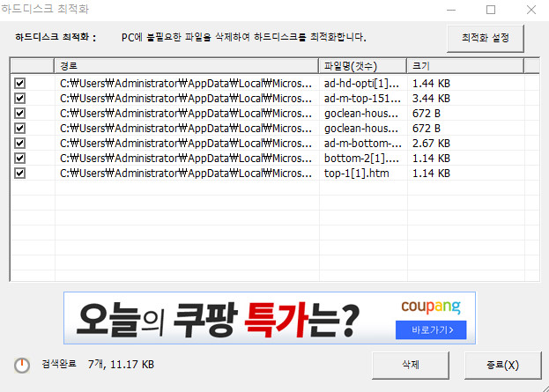The height and width of the screenshot is (392, 549).
Task: Select file name bottom-2[1]....
Action: pos(361,159)
